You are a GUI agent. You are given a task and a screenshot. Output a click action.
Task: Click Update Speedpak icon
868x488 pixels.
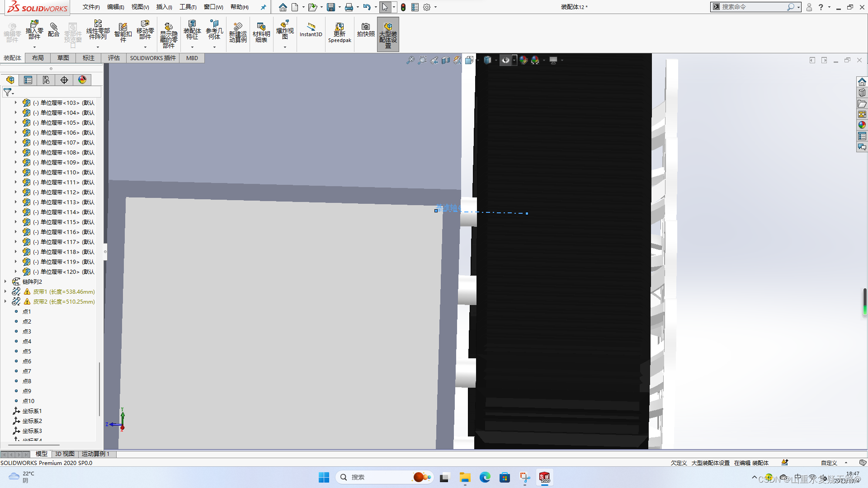click(x=340, y=33)
